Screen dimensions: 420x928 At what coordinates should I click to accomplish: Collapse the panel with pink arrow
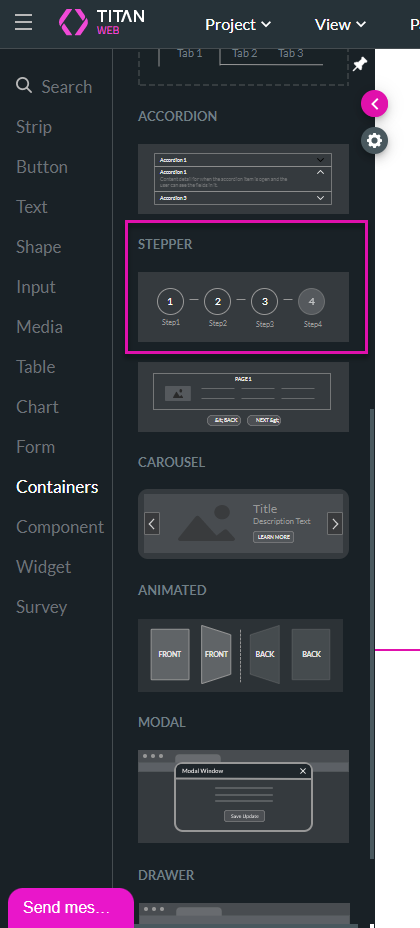click(x=374, y=104)
